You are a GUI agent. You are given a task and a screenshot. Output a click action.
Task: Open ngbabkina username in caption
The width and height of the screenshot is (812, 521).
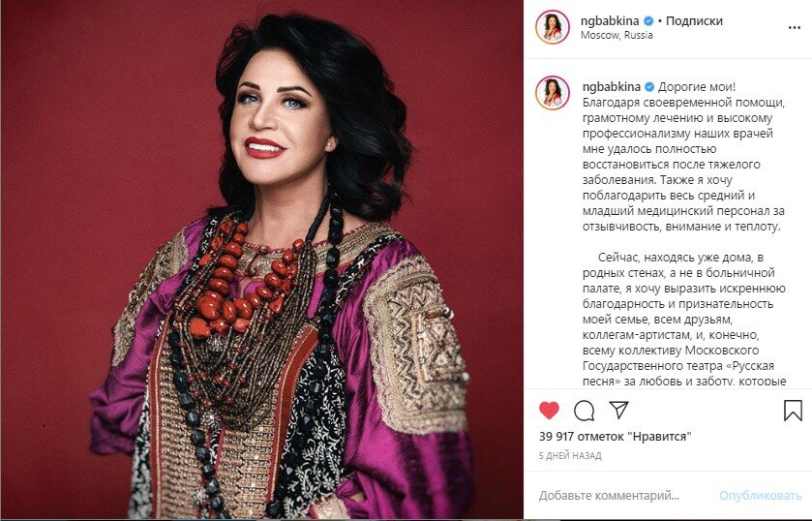pos(612,87)
